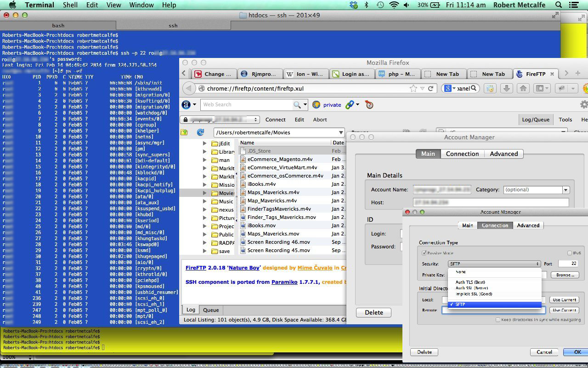Enable Keep directories in sync while navigating
This screenshot has width=588, height=368.
(x=498, y=320)
